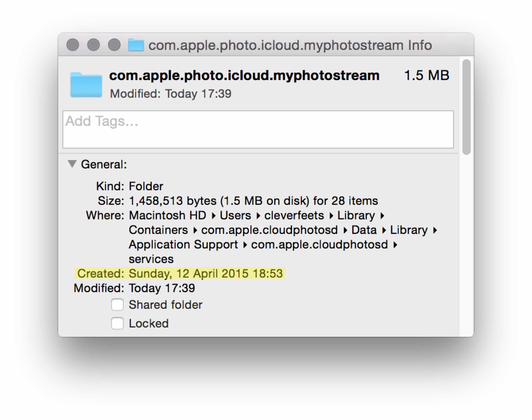Click the highlighted Created date line

tap(180, 273)
